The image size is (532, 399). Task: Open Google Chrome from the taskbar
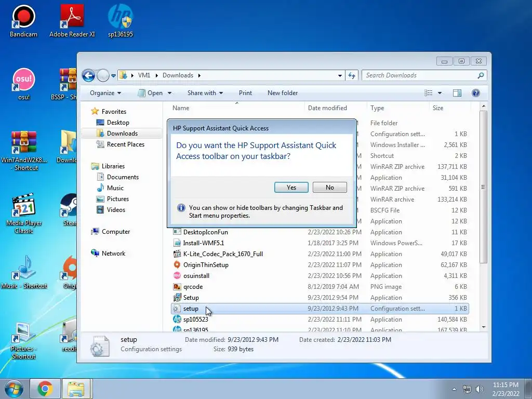pyautogui.click(x=45, y=389)
